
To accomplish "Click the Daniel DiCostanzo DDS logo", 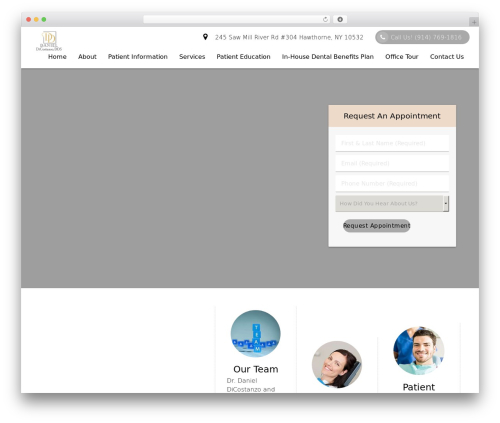I will [x=49, y=41].
